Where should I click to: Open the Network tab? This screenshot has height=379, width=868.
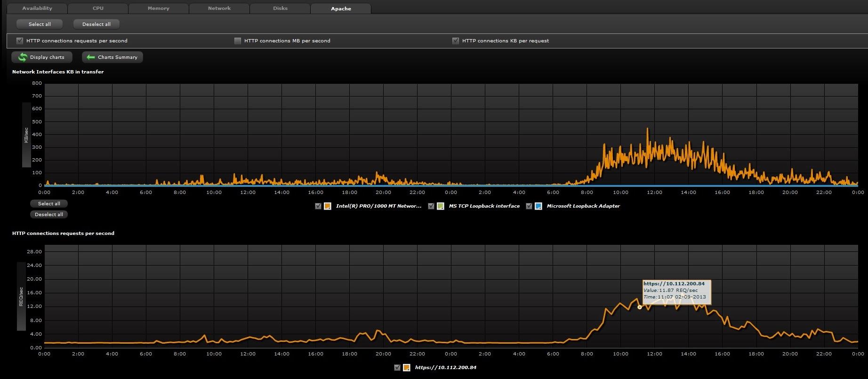tap(219, 8)
